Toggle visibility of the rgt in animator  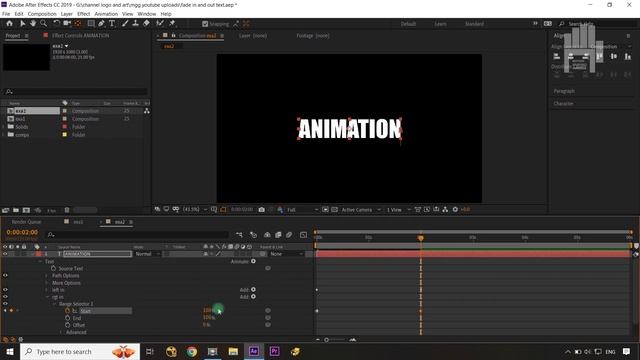[x=5, y=297]
